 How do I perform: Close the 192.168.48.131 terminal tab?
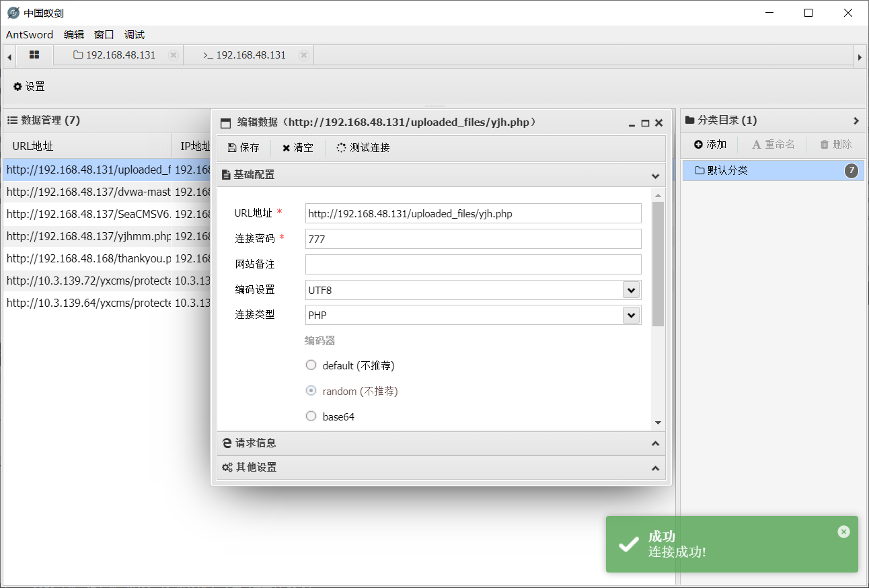[x=304, y=55]
